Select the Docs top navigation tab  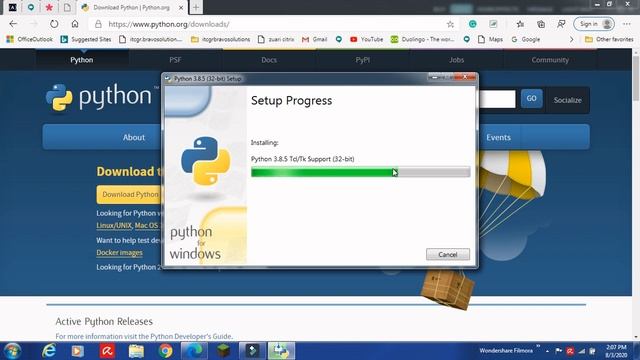click(269, 60)
